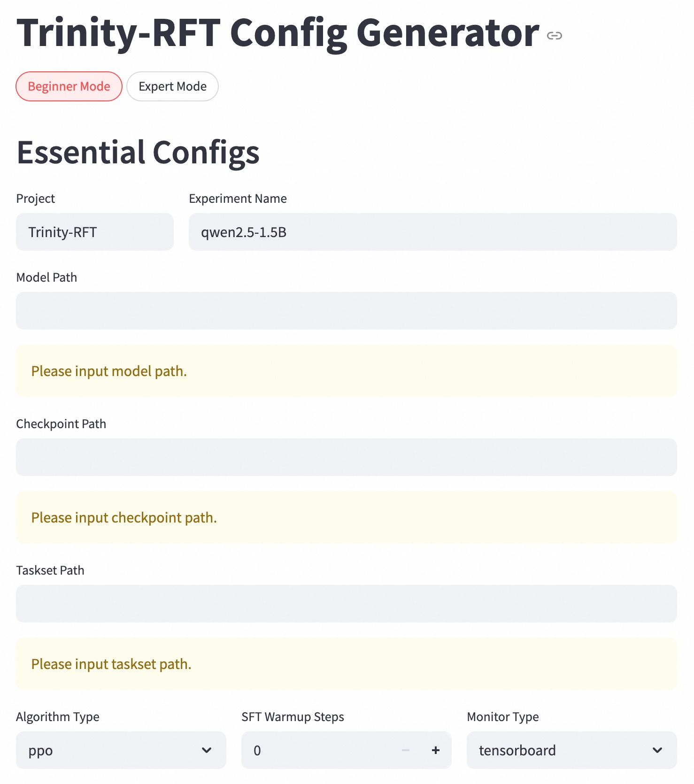Focus the Taskset Path input box

click(347, 604)
